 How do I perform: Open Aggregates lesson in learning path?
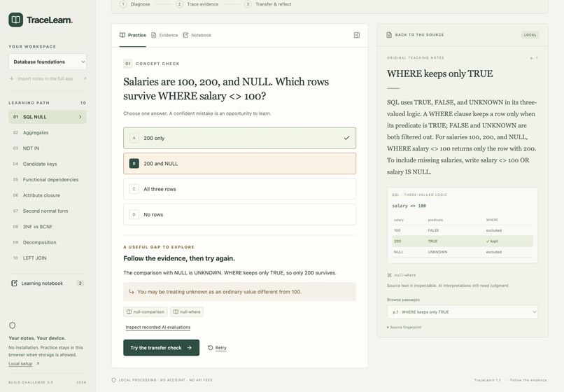(x=48, y=132)
